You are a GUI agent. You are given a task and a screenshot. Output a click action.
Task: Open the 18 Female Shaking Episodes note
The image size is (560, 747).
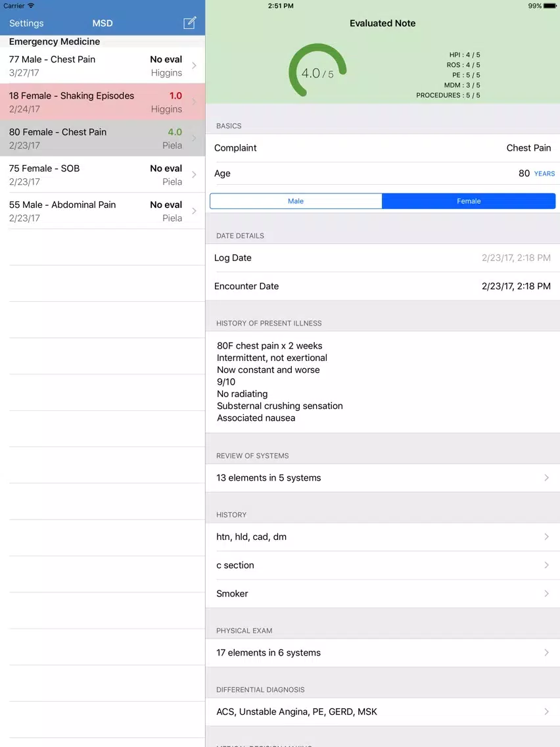click(x=103, y=102)
